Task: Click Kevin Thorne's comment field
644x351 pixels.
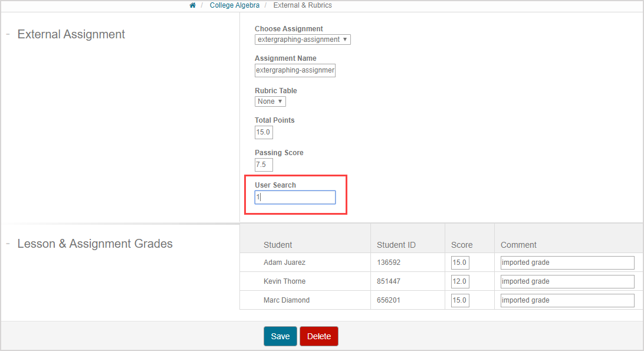Action: (x=567, y=281)
